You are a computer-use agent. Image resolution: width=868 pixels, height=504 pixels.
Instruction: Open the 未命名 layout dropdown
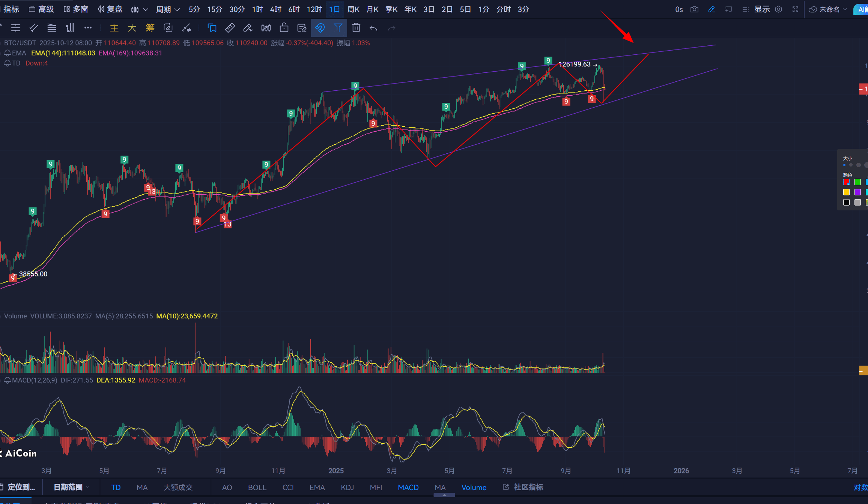tap(829, 9)
